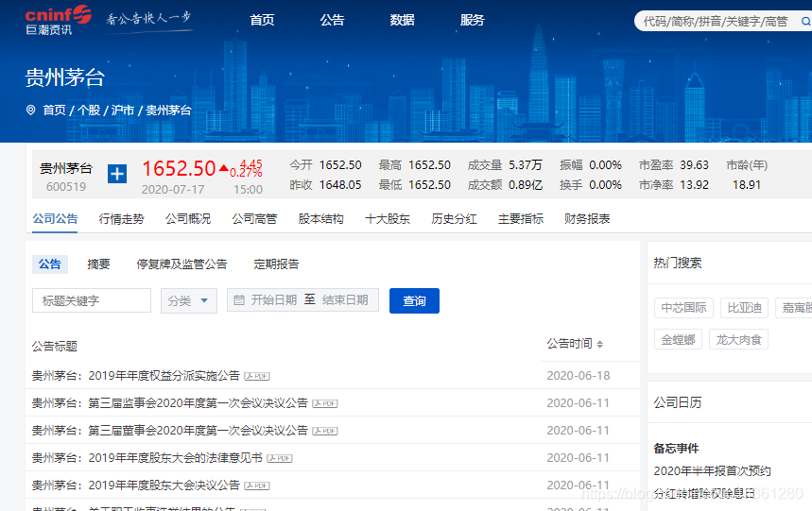The height and width of the screenshot is (511, 812).
Task: Open PDF icon for 法律意见书 announcement
Action: coord(280,458)
